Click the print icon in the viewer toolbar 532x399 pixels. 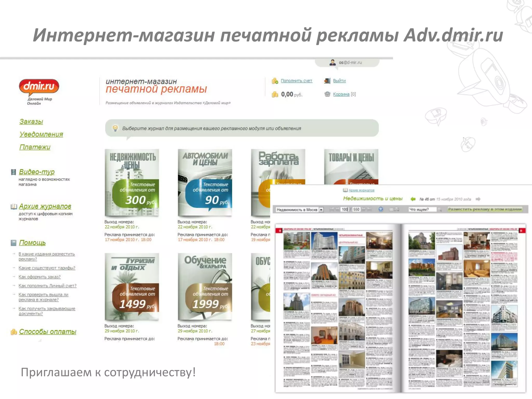(x=397, y=209)
